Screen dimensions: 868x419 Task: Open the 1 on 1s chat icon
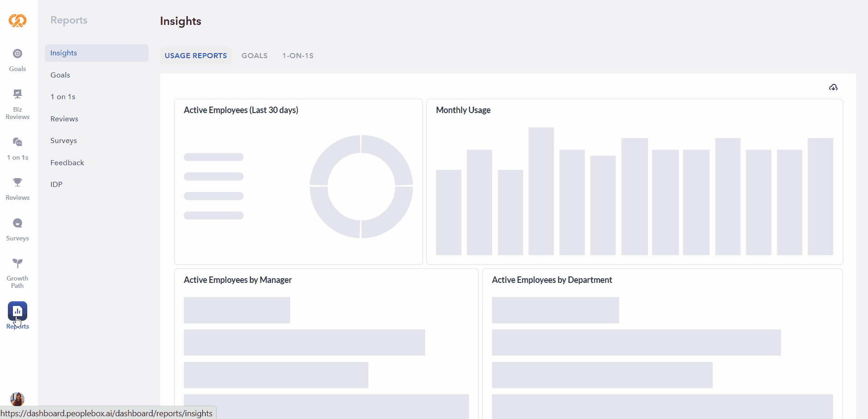click(18, 142)
